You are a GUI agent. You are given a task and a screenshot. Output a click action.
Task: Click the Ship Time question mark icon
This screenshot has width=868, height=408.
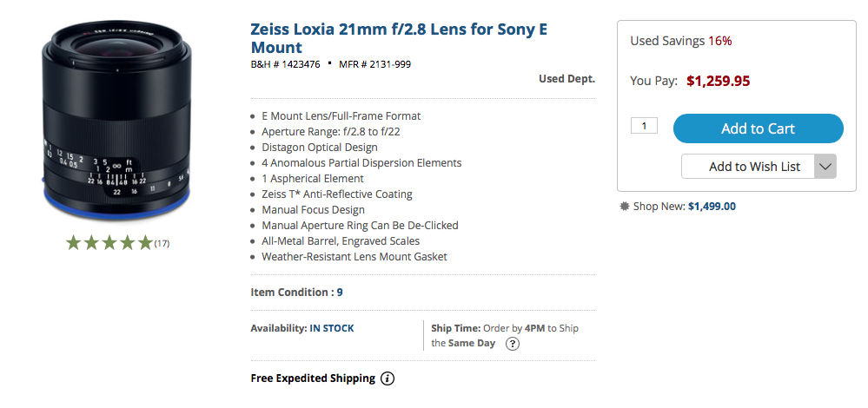pyautogui.click(x=514, y=344)
